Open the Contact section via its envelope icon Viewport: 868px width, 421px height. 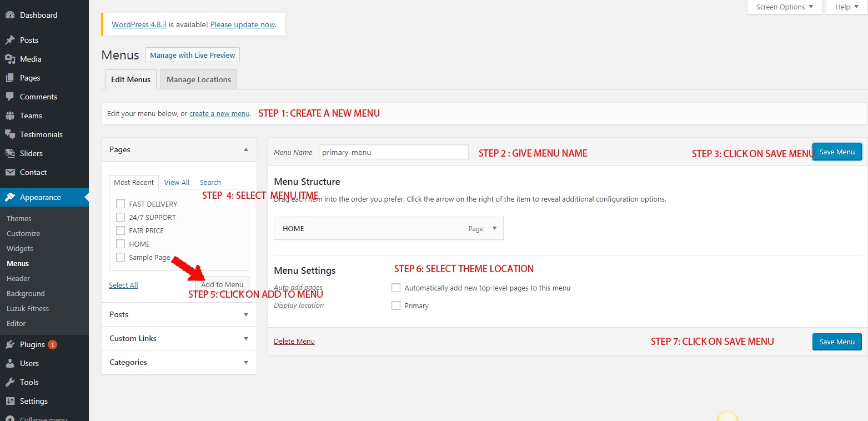(11, 172)
